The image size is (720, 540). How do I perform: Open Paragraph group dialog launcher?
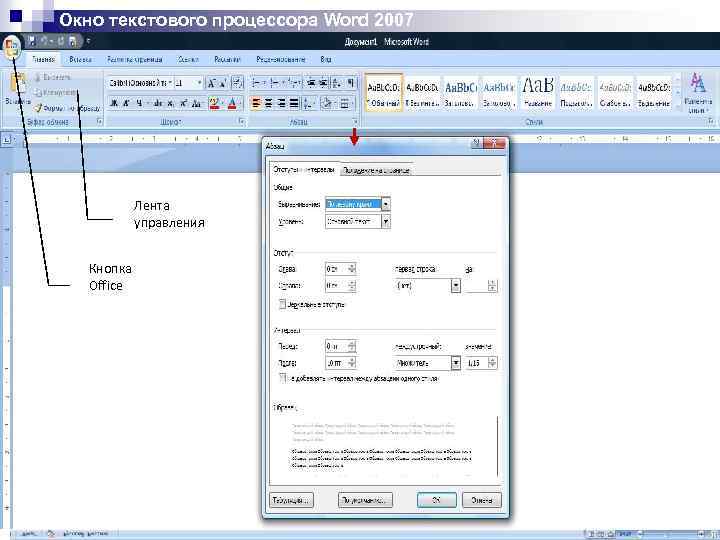coord(355,121)
